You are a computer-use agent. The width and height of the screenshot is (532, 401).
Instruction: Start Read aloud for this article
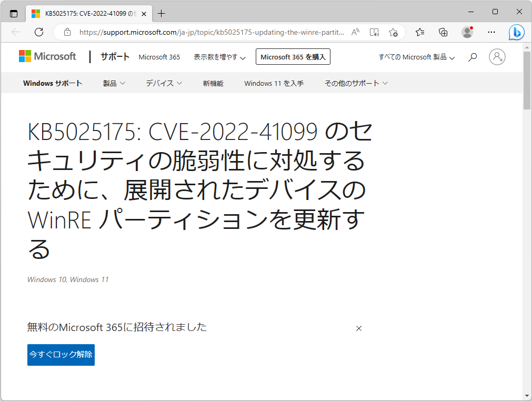(x=355, y=32)
